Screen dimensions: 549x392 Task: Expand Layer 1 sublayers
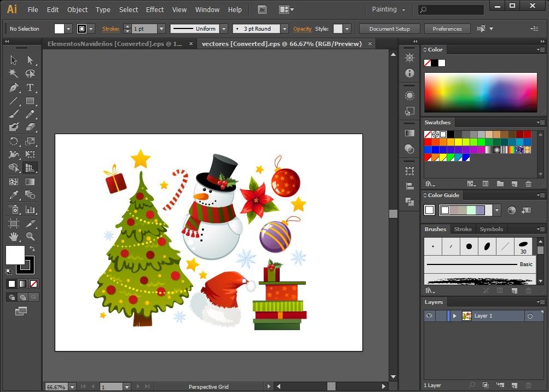[454, 316]
